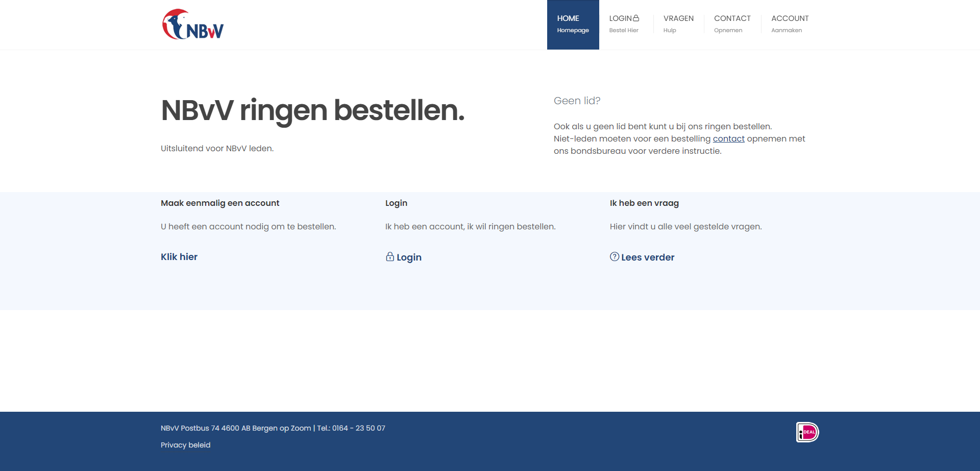The height and width of the screenshot is (471, 980).
Task: Open CONTACT Opnemen from the navigation
Action: [732, 24]
